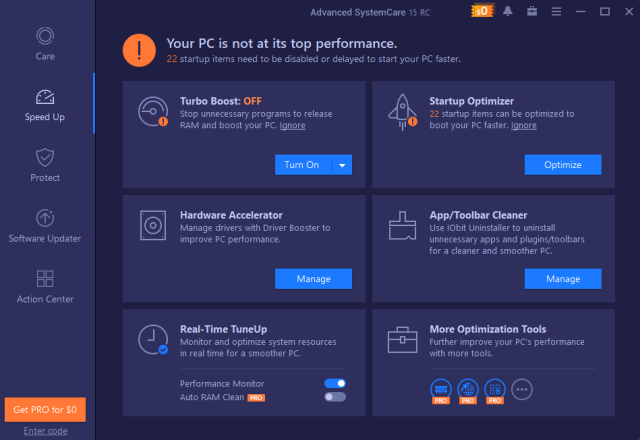This screenshot has width=640, height=440.
Task: Toggle the Auto RAM Clean switch
Action: [x=335, y=397]
